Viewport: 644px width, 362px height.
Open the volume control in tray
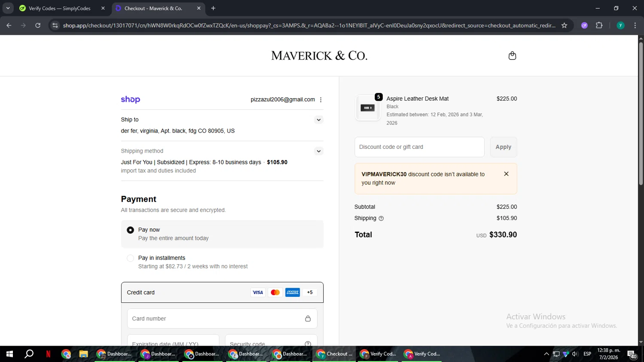click(575, 354)
